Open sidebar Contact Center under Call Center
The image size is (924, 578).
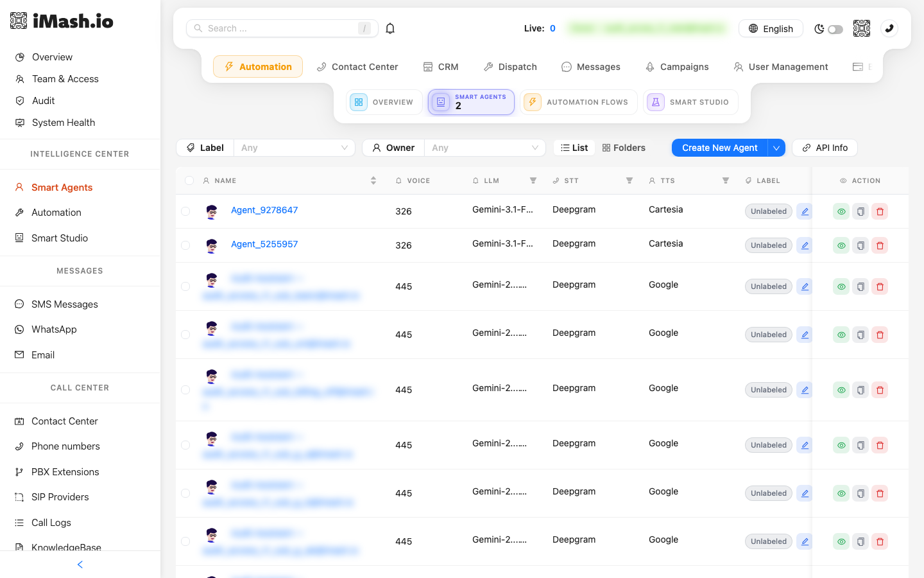pos(56,421)
